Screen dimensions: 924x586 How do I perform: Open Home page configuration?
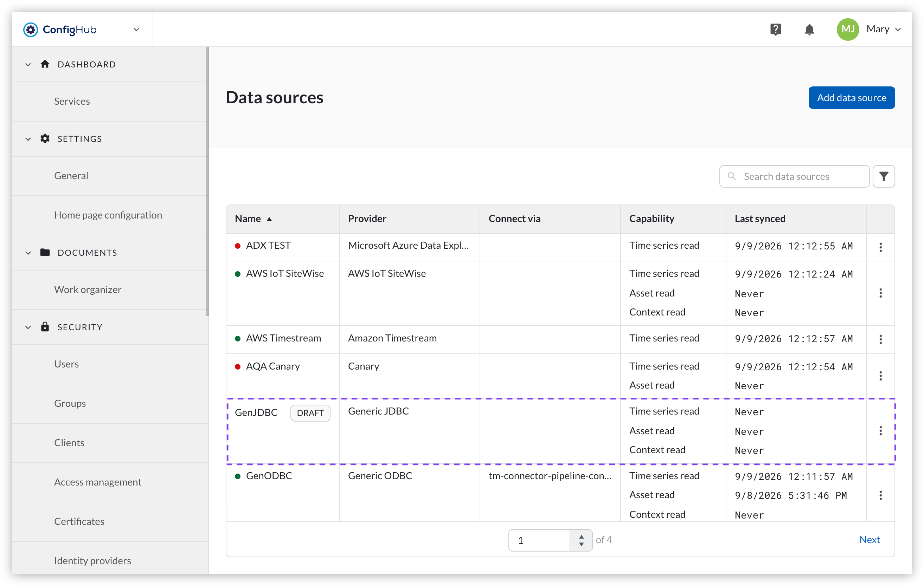point(108,215)
